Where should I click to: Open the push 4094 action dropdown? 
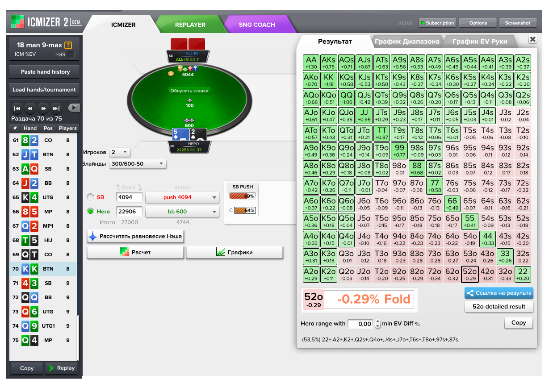tap(182, 197)
